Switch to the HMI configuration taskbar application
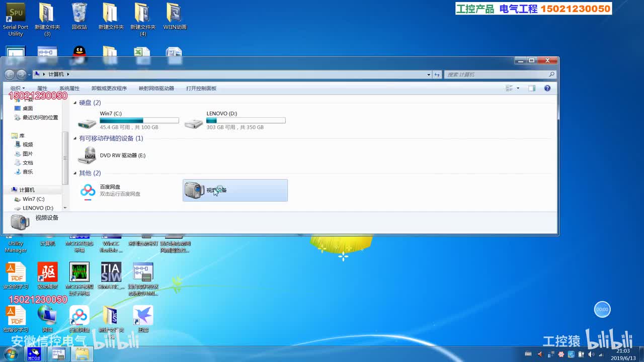 tap(58, 354)
